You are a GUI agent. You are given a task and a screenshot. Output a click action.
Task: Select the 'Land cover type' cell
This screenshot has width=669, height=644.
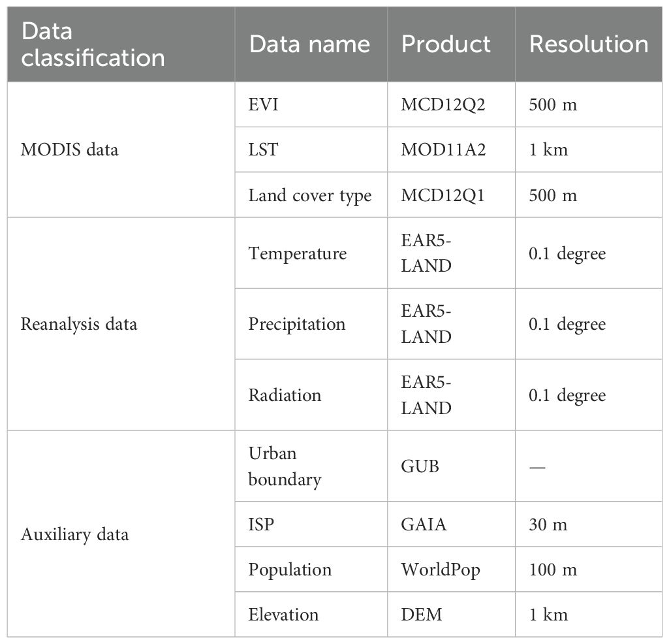coord(310,195)
